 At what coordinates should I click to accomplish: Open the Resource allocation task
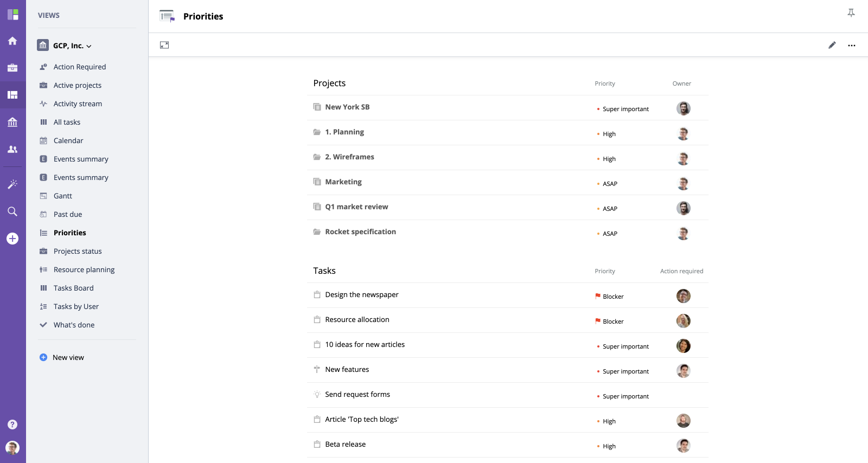(357, 319)
